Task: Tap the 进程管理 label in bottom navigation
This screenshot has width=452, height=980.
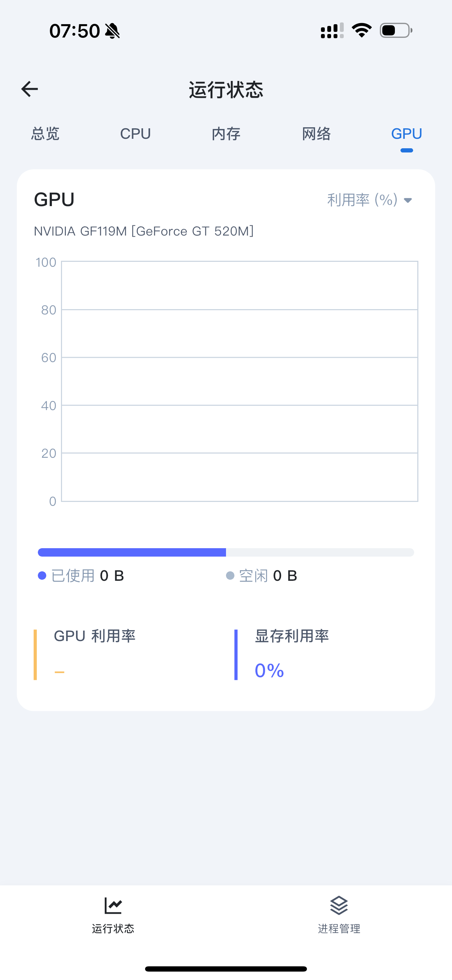Action: (339, 928)
